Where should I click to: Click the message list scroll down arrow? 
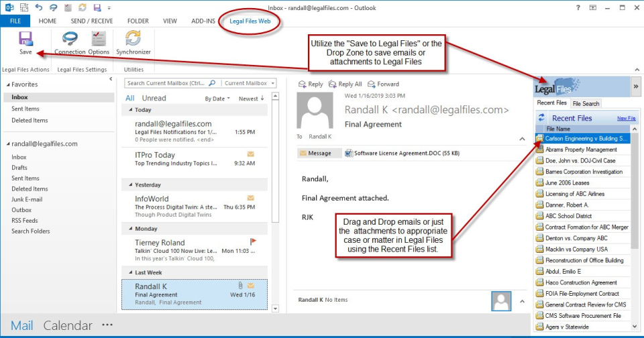(x=275, y=308)
